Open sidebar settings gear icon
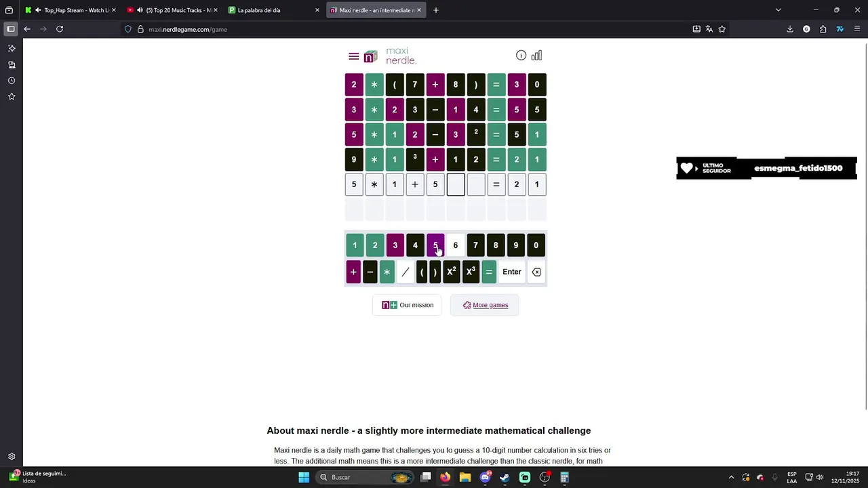The height and width of the screenshot is (488, 868). coord(12,457)
